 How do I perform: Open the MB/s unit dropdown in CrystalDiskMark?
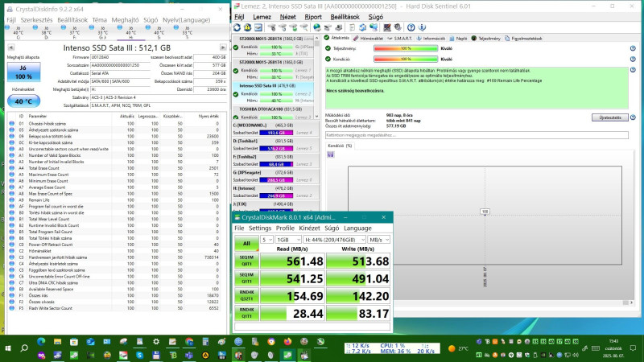click(x=378, y=240)
